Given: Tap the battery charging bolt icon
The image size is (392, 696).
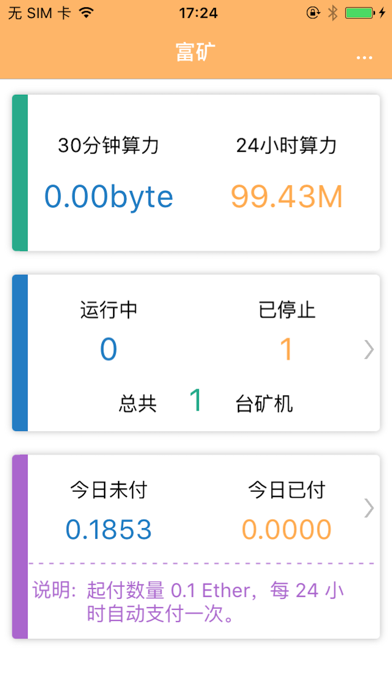Looking at the screenshot, I should coord(382,13).
